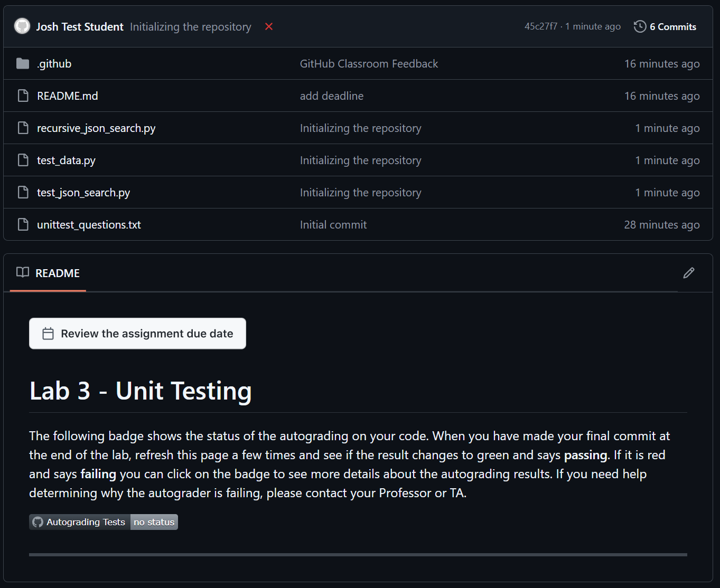Open the recursive_json_search.py file
Image resolution: width=720 pixels, height=588 pixels.
click(96, 128)
